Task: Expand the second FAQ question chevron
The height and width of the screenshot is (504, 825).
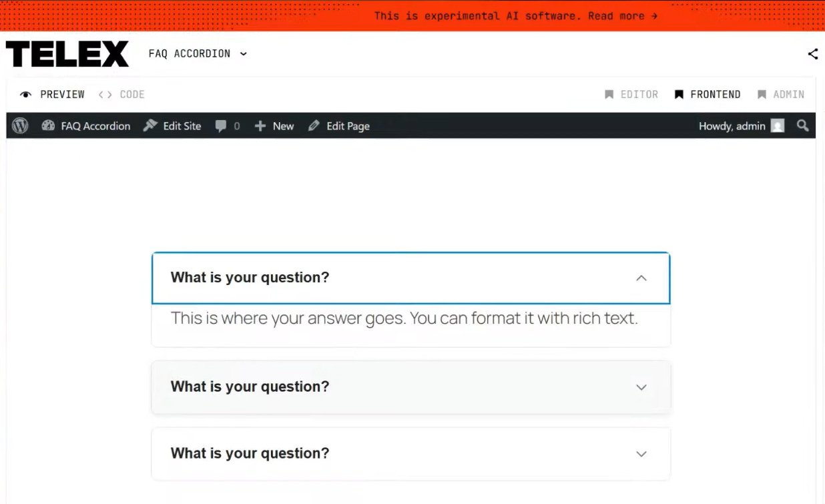Action: click(641, 387)
